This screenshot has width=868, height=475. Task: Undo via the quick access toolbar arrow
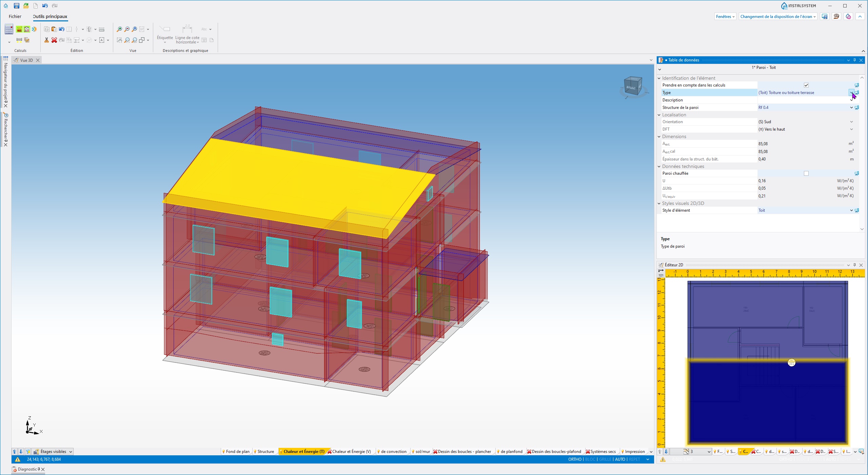(45, 6)
